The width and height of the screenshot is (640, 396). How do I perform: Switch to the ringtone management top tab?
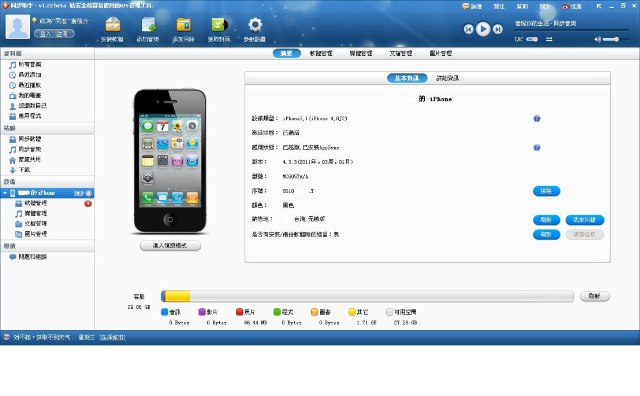(x=360, y=53)
